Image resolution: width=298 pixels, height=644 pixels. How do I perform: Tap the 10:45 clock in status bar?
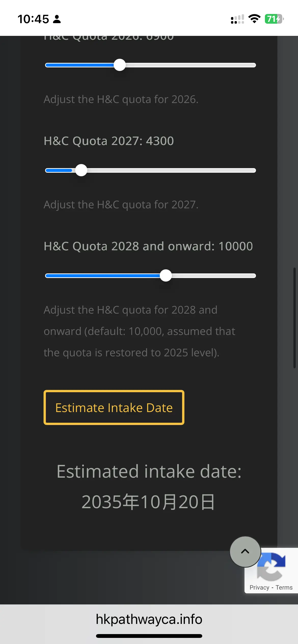33,19
